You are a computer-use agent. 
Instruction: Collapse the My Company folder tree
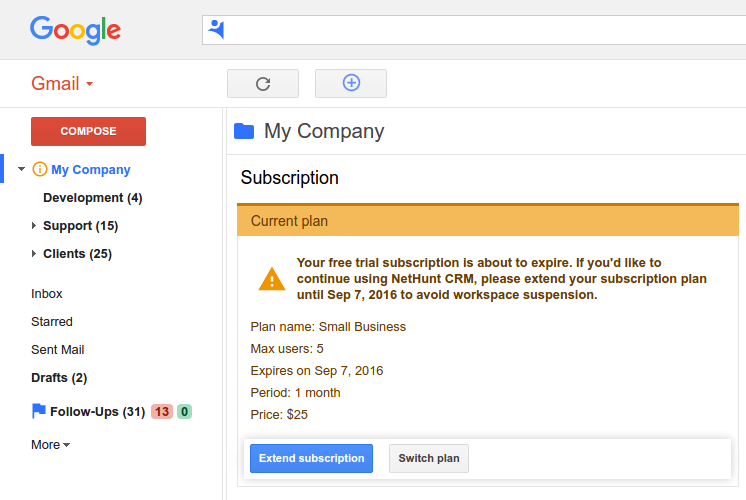point(21,169)
